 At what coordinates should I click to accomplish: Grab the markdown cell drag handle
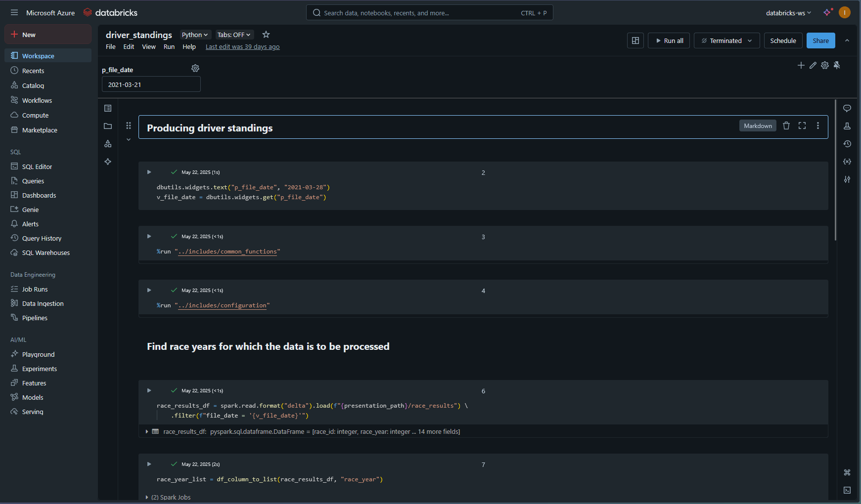pos(129,126)
